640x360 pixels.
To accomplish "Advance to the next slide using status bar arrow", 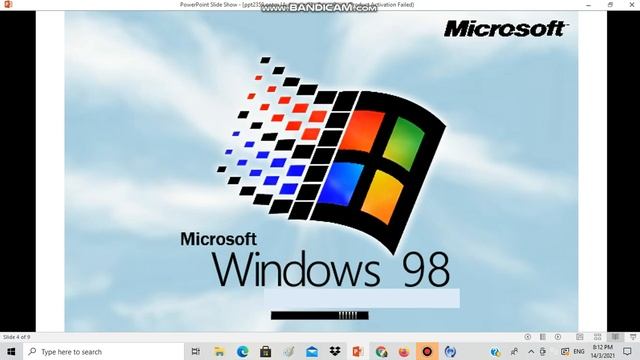I will (x=558, y=337).
